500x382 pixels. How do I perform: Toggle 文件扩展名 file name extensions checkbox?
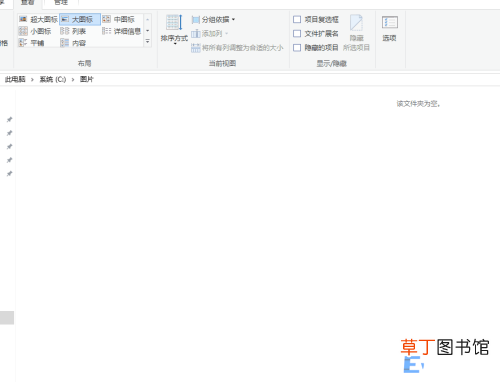[x=297, y=34]
